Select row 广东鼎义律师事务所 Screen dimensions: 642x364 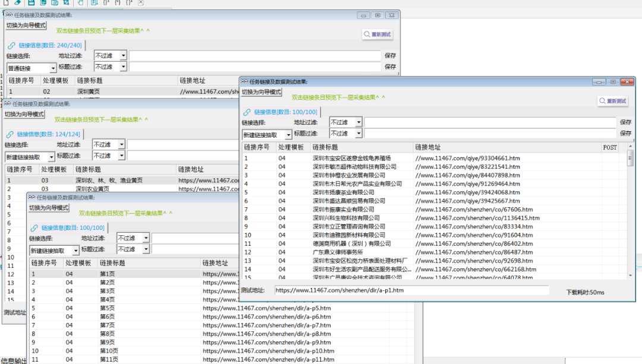pos(434,252)
